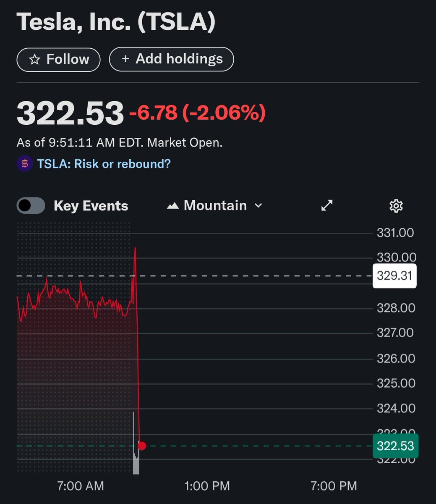Open the Mountain chart type dropdown
This screenshot has height=504, width=436.
tap(215, 205)
